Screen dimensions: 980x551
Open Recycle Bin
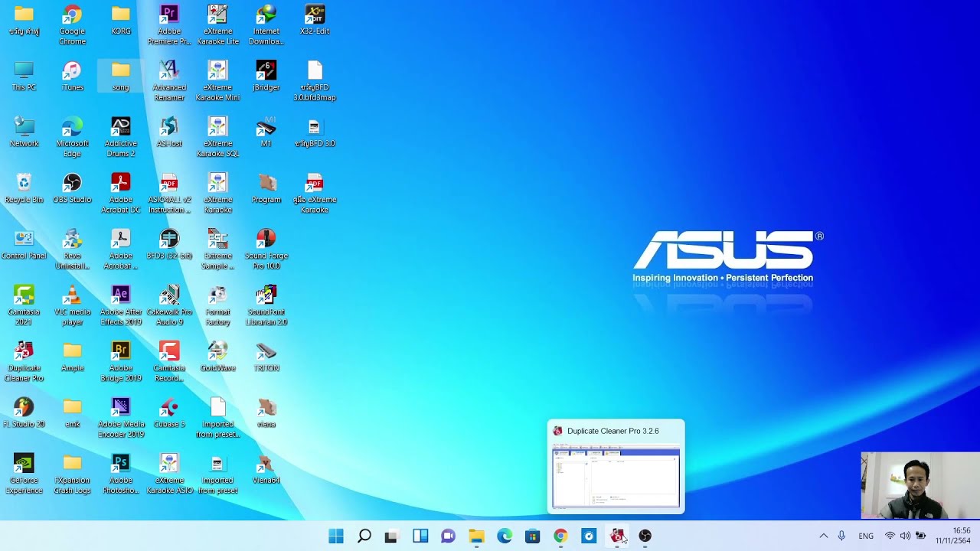tap(24, 188)
